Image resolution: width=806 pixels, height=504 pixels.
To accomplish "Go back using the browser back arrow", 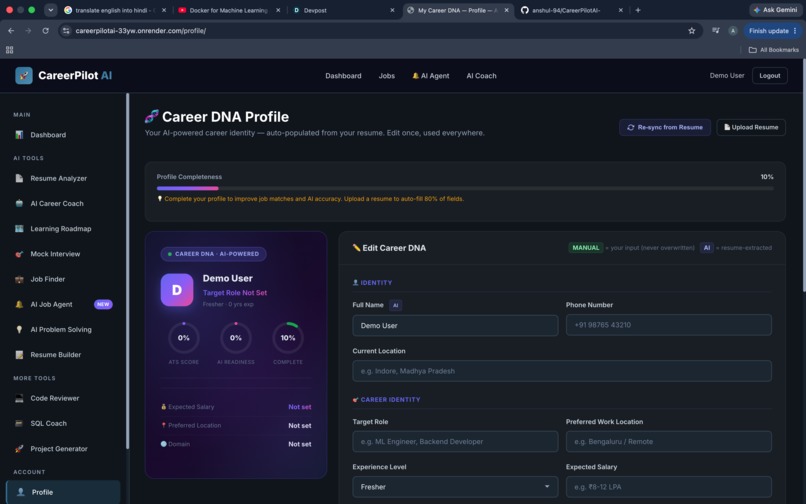I will 11,31.
